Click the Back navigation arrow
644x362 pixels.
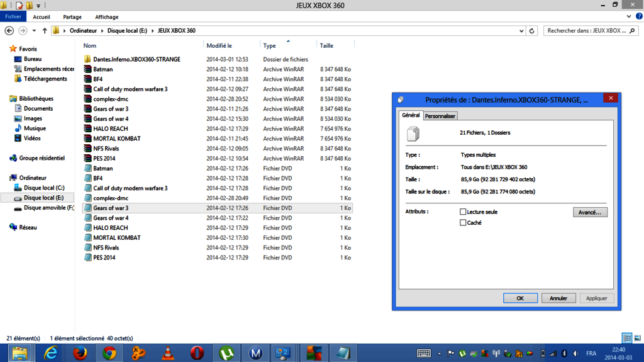[x=9, y=30]
